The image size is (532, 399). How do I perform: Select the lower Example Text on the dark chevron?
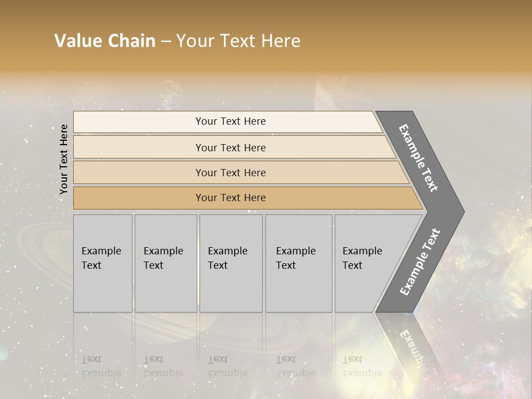421,262
